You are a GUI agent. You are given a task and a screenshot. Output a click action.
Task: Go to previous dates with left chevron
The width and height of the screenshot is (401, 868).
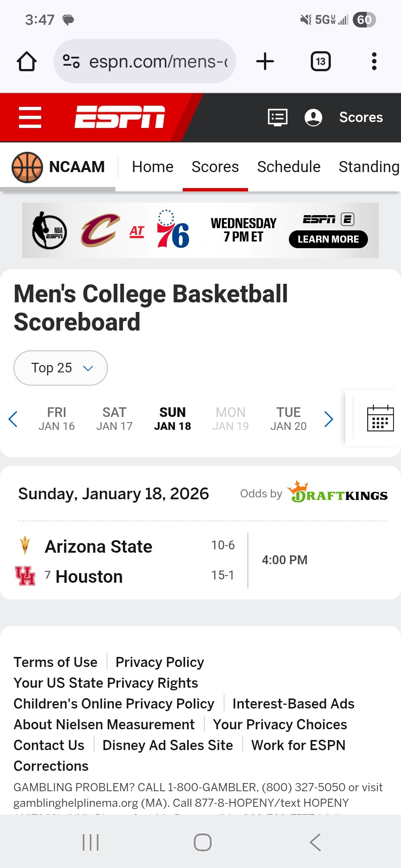[13, 419]
